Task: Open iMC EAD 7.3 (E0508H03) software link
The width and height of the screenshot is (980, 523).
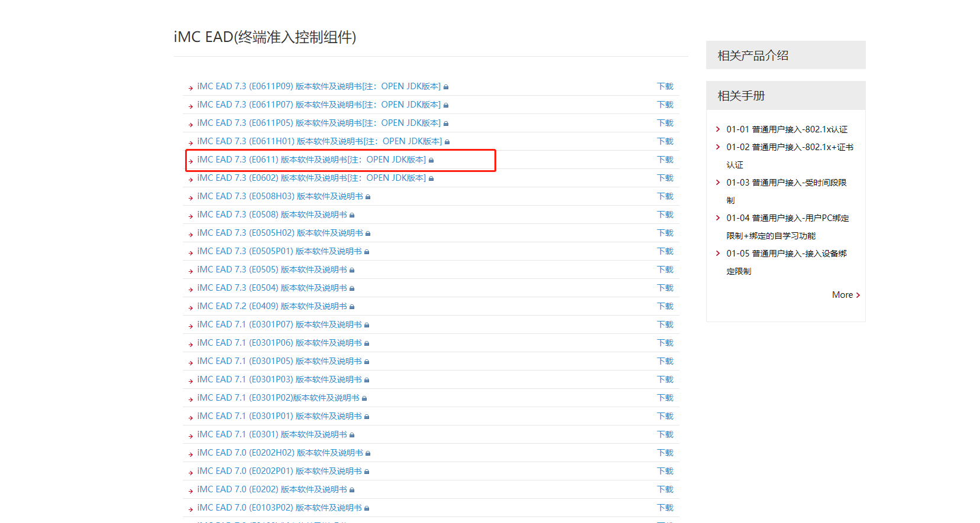Action: [280, 196]
